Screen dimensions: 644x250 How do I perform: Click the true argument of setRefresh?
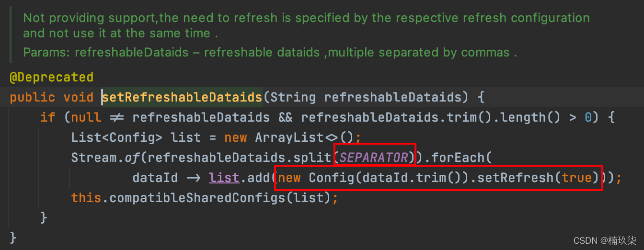(x=577, y=178)
